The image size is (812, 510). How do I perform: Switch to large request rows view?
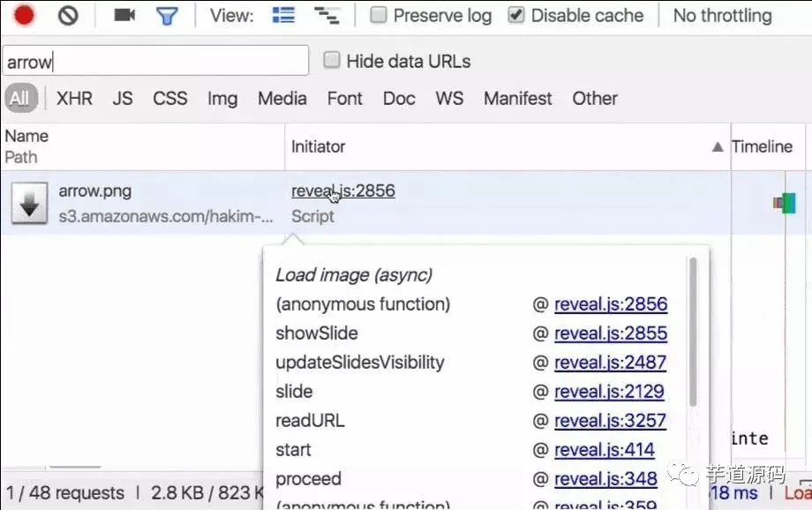click(x=283, y=16)
